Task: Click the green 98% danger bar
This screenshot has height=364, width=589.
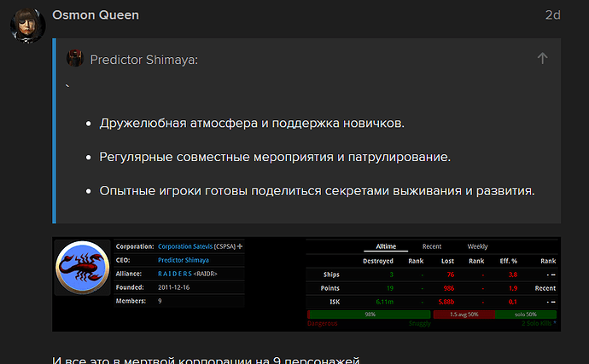Action: (369, 315)
